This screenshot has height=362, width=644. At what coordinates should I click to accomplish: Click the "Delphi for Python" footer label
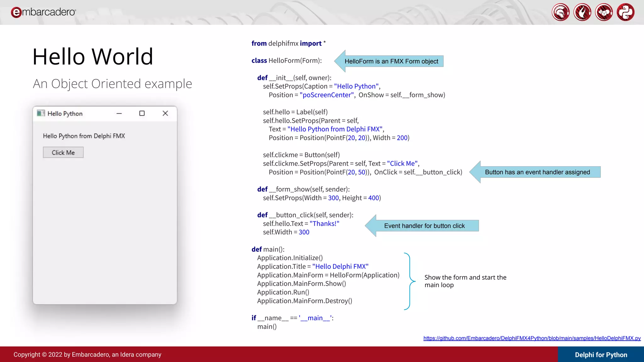(601, 354)
